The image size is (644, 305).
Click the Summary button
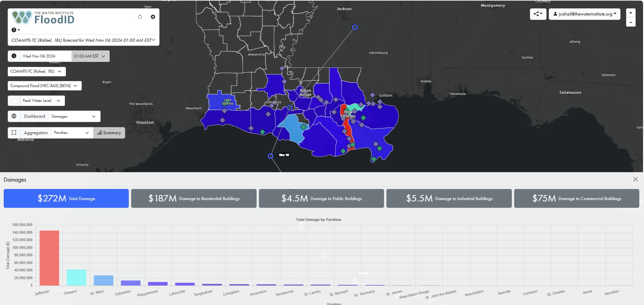pyautogui.click(x=109, y=133)
